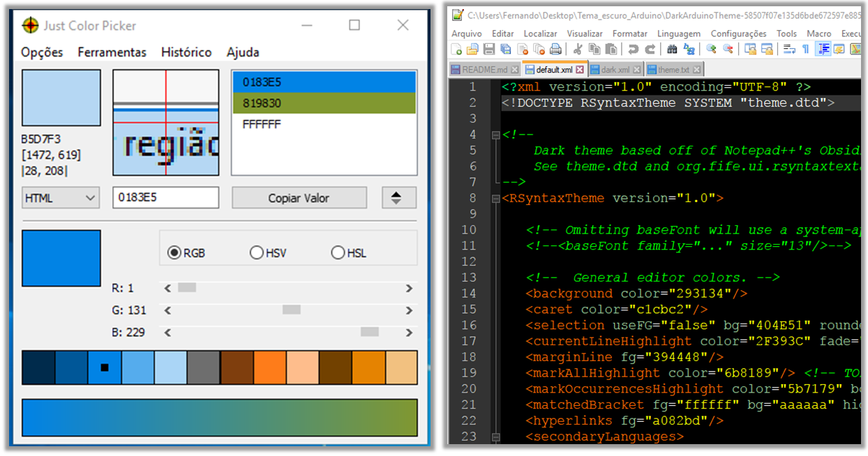The height and width of the screenshot is (456, 868).
Task: Switch to the dark.xml tab
Action: [611, 68]
